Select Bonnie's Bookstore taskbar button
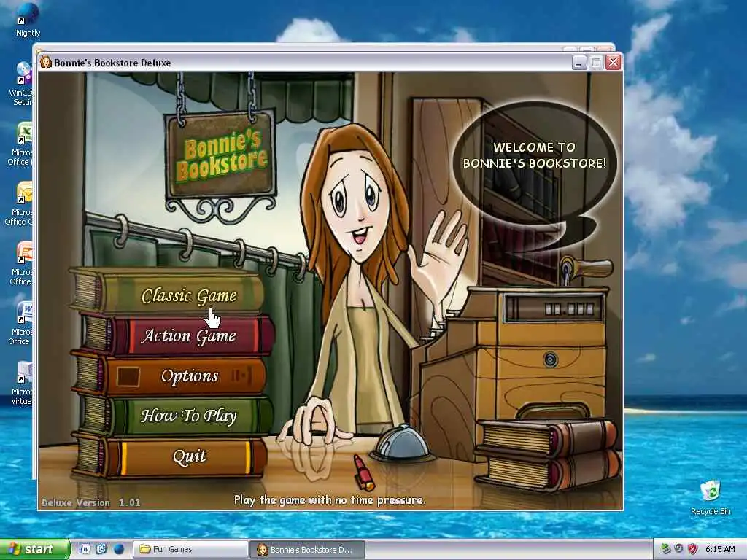Image resolution: width=747 pixels, height=560 pixels. pos(307,550)
